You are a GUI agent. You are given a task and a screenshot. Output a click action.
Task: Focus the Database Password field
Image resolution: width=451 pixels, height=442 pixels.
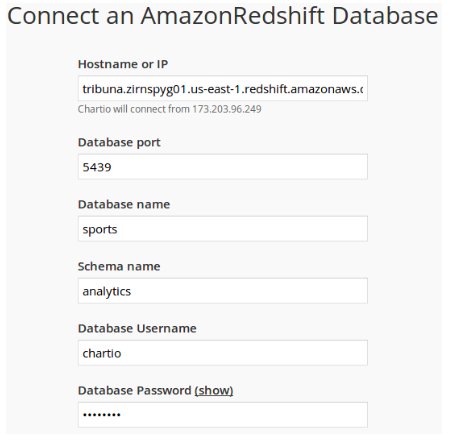(223, 415)
